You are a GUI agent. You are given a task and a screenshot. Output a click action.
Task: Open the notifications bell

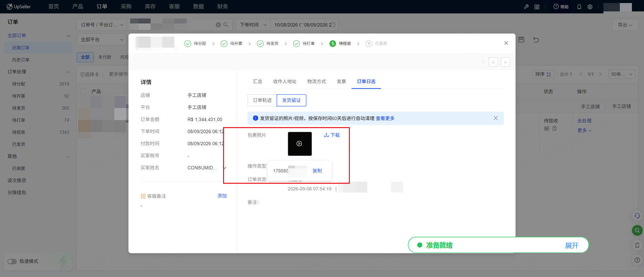579,7
